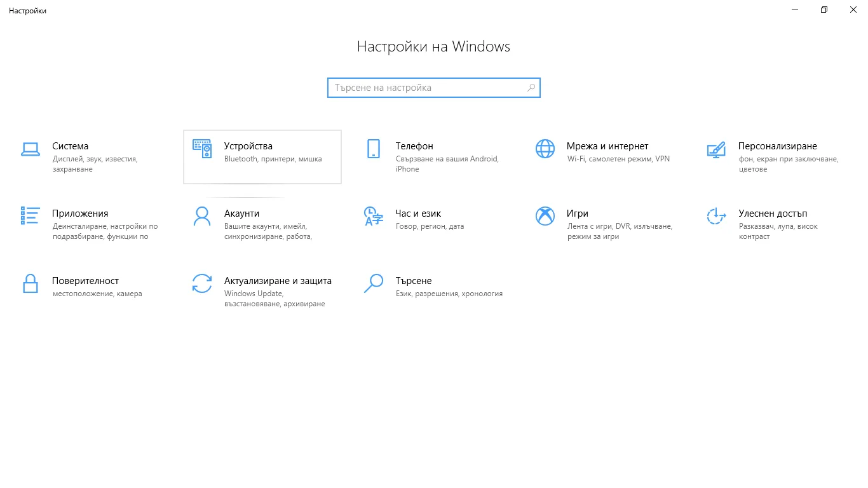Open the Мрежа и интернет globe icon
The image size is (868, 488).
pyautogui.click(x=545, y=149)
